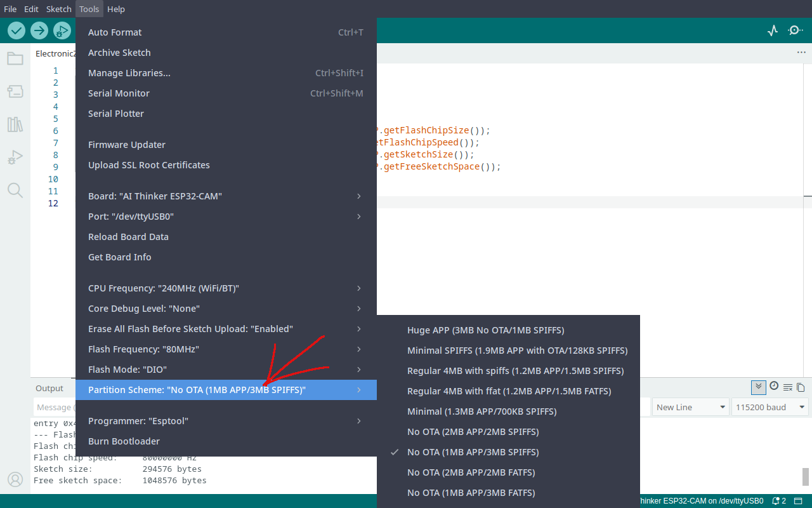Image resolution: width=812 pixels, height=508 pixels.
Task: Open the Boards Manager sidebar icon
Action: pos(15,91)
